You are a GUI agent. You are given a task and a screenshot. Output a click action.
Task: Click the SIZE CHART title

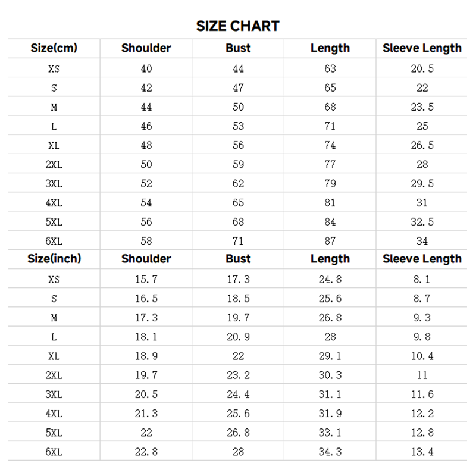[x=237, y=26]
